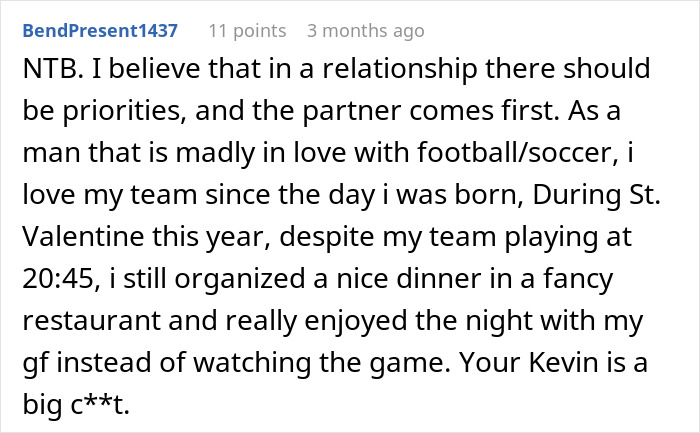Click the word 'fancy' before restaurant

pyautogui.click(x=578, y=280)
